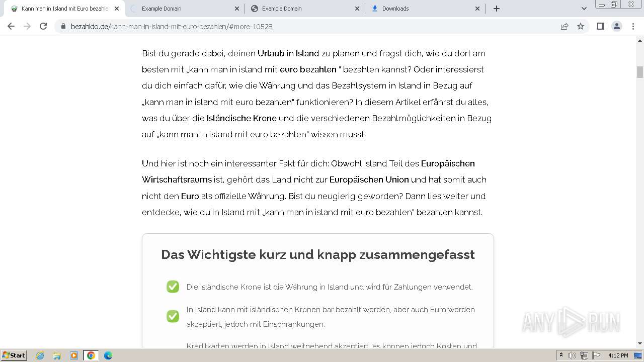This screenshot has width=644, height=362.
Task: Click the bold word 'Wirtschaftsraums'
Action: (177, 179)
